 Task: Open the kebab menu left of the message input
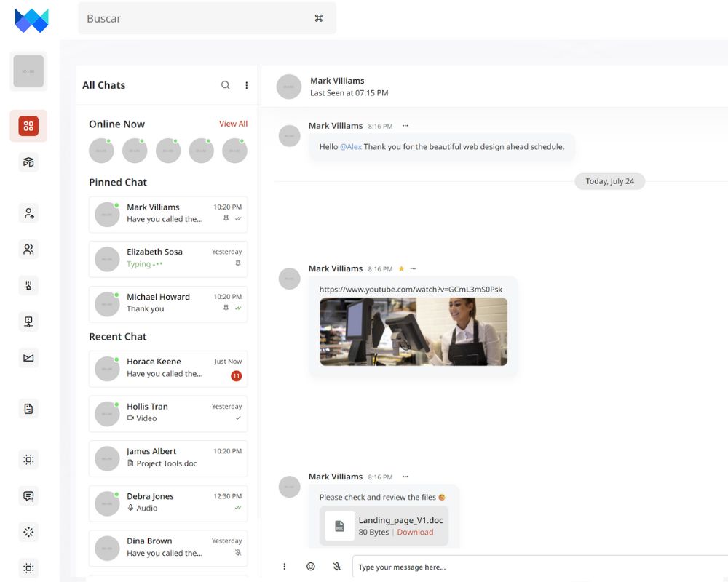285,566
